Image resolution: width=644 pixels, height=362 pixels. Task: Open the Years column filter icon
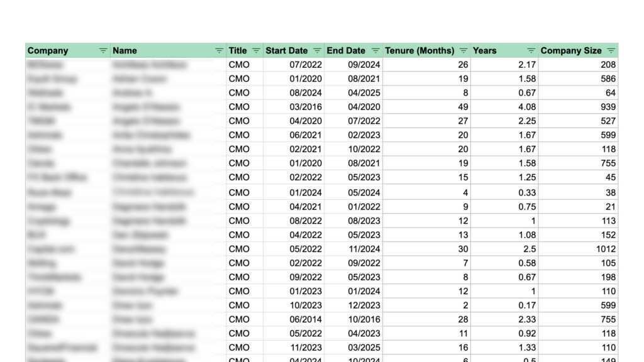[531, 50]
